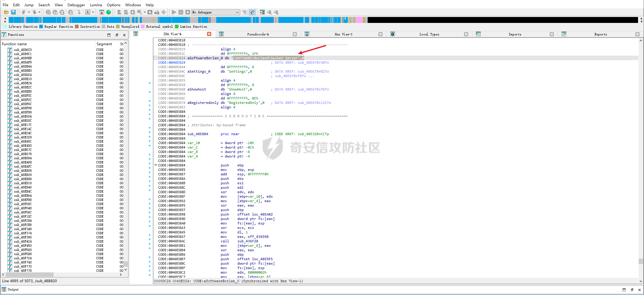The width and height of the screenshot is (644, 295).
Task: Close the Hex View-1 tab
Action: 380,34
